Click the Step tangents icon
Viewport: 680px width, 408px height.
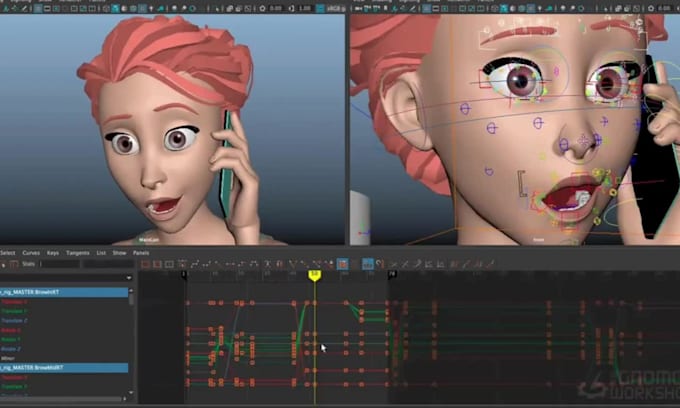[242, 264]
